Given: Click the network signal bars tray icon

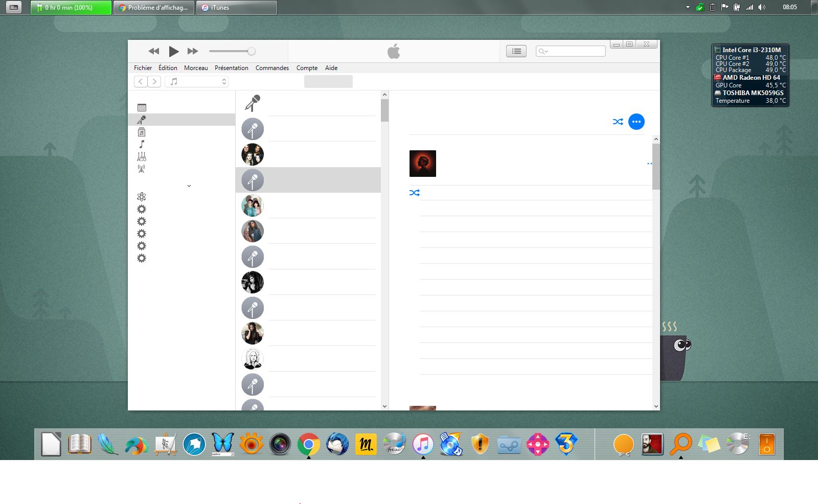Looking at the screenshot, I should pyautogui.click(x=749, y=7).
